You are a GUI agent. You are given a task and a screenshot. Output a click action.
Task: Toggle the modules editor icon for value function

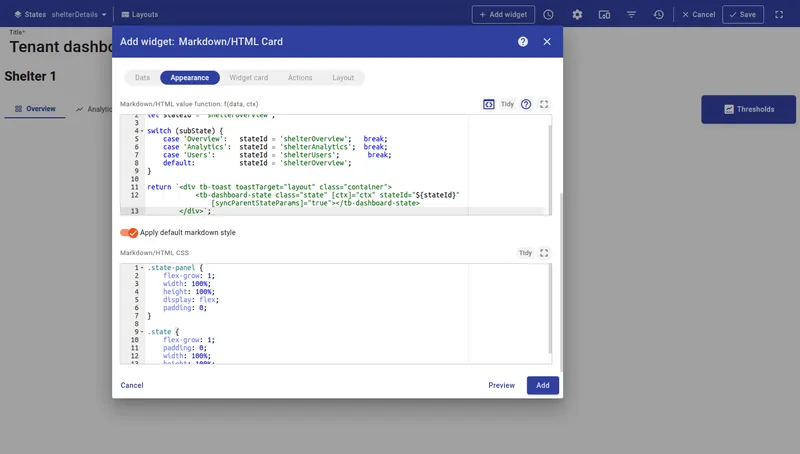point(489,104)
